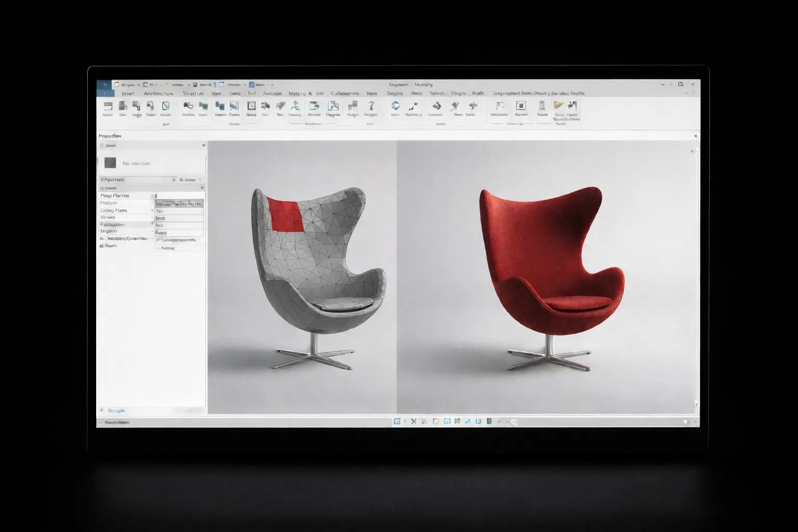Toggle the Properties panel checkbox
Screen dimensions: 798x532
(x=103, y=179)
